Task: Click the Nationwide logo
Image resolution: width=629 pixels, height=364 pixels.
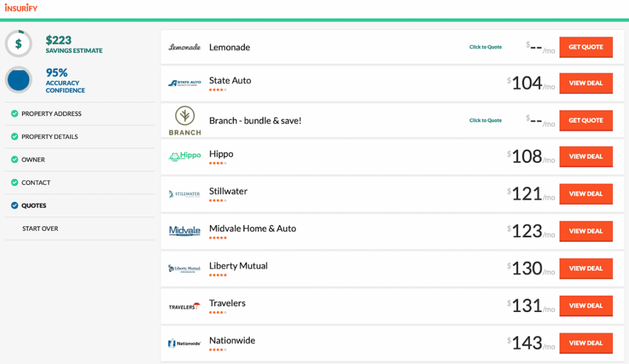Action: [184, 343]
